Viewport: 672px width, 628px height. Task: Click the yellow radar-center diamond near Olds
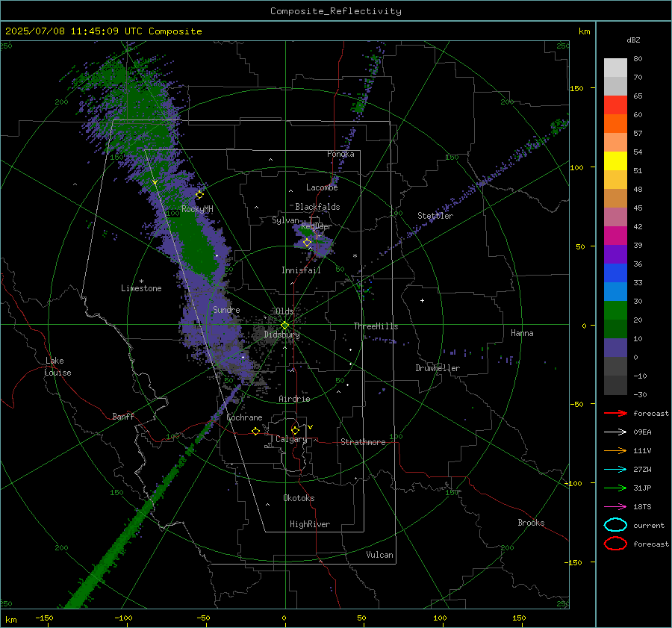tap(285, 325)
